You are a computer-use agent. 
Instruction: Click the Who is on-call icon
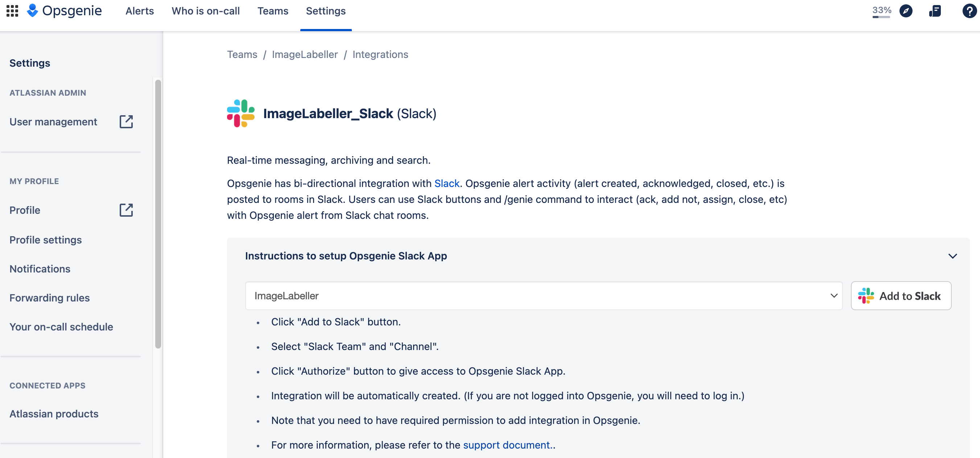pyautogui.click(x=206, y=11)
